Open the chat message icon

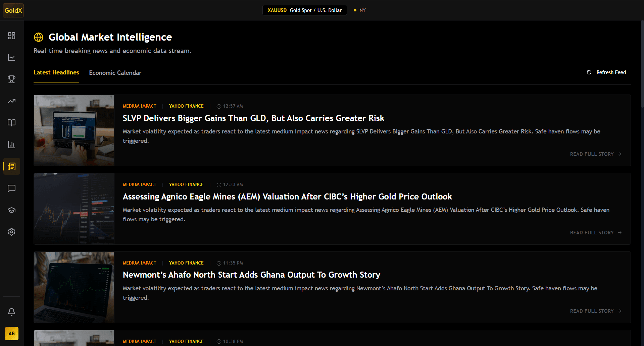[11, 188]
